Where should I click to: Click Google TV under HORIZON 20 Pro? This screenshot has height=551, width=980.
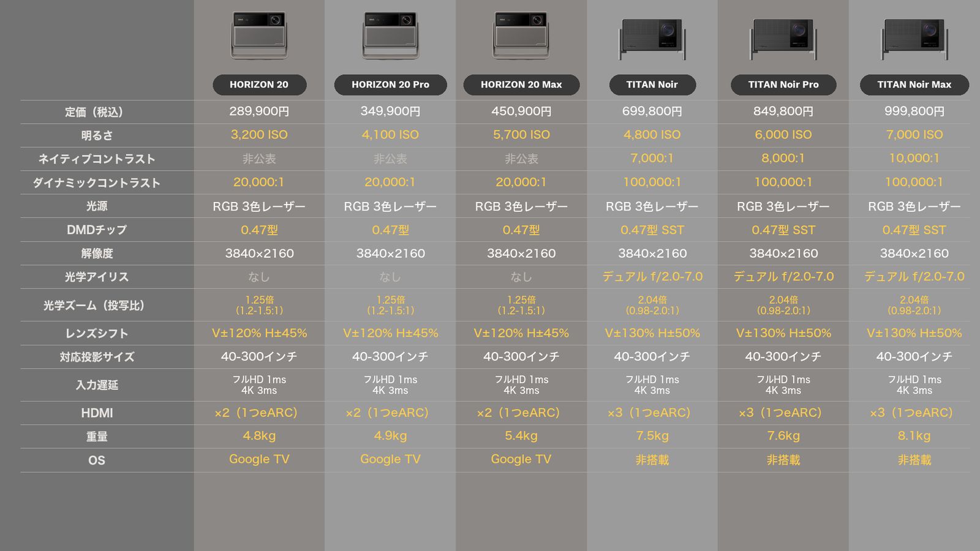coord(390,460)
